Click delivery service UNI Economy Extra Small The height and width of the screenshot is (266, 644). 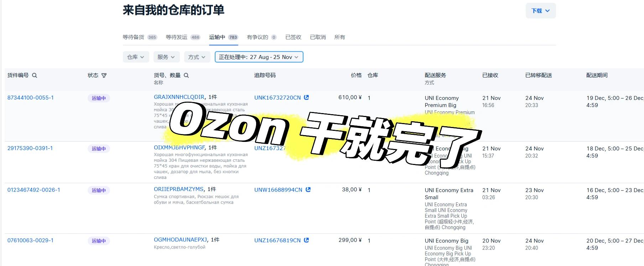[x=449, y=194]
